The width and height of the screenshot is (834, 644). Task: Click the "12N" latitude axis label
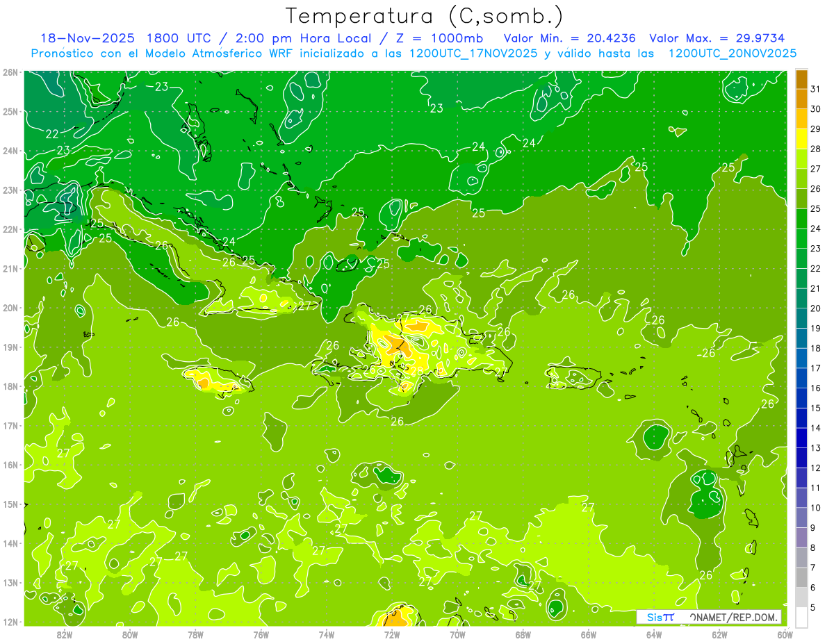pos(10,622)
